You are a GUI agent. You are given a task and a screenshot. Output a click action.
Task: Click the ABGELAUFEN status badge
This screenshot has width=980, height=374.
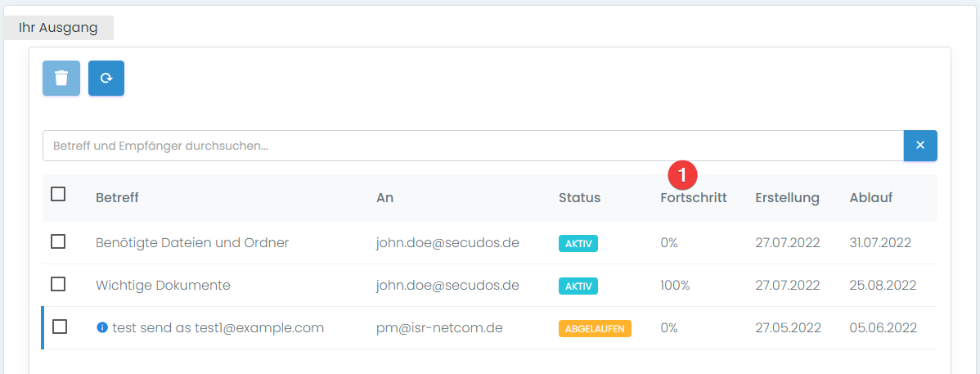[x=595, y=329]
